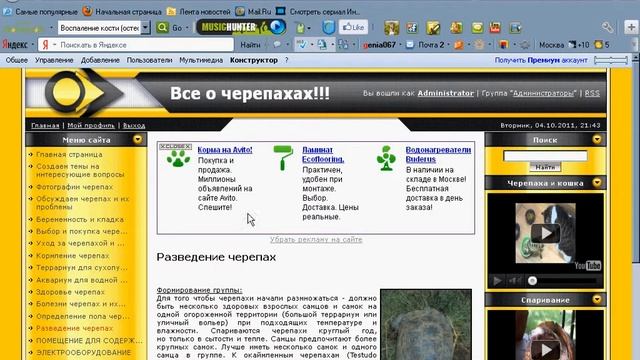
Task: Open Мой профиль link
Action: coord(91,125)
